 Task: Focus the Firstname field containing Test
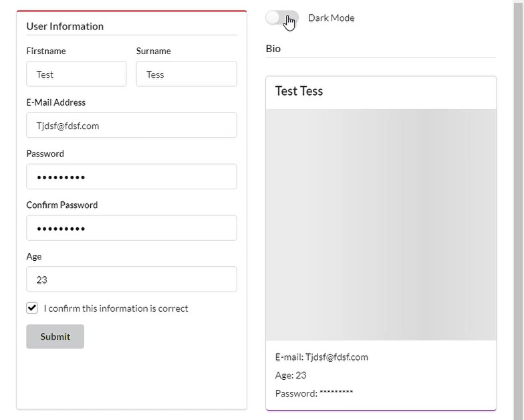coord(76,74)
